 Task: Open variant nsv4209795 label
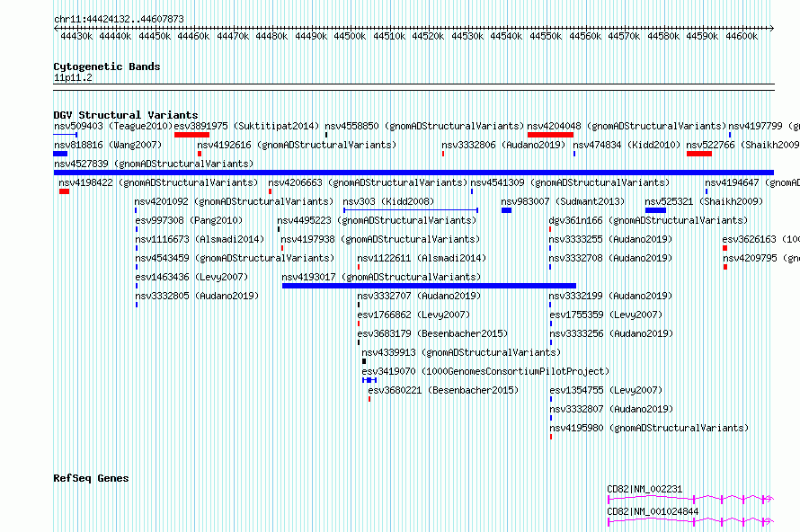pyautogui.click(x=761, y=258)
